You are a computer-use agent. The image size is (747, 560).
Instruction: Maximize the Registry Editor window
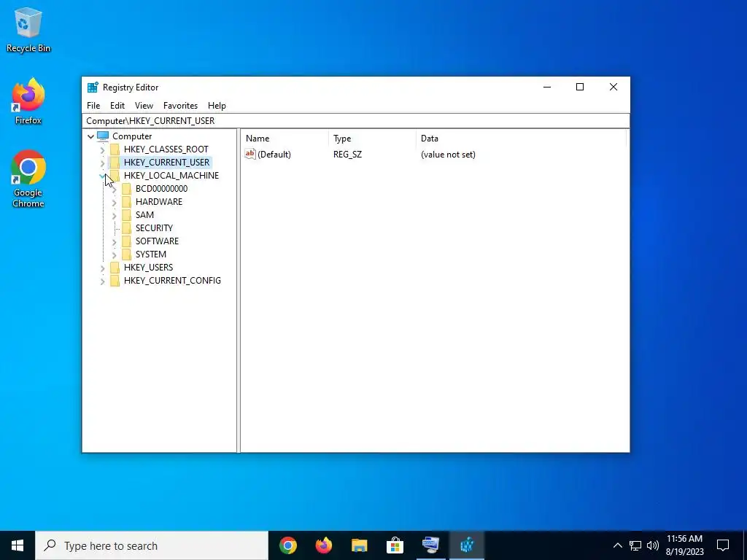(x=580, y=87)
